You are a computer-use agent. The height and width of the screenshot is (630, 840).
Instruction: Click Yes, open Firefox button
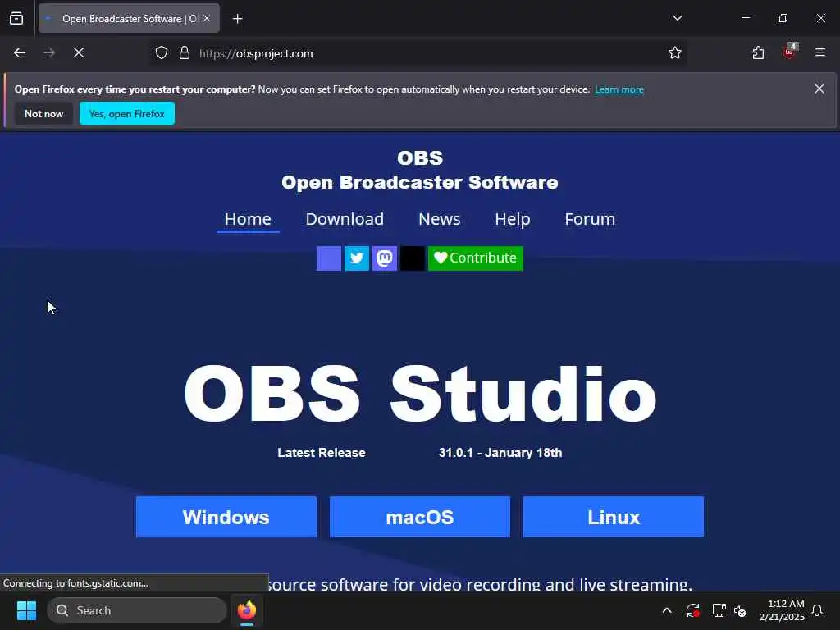pyautogui.click(x=127, y=113)
